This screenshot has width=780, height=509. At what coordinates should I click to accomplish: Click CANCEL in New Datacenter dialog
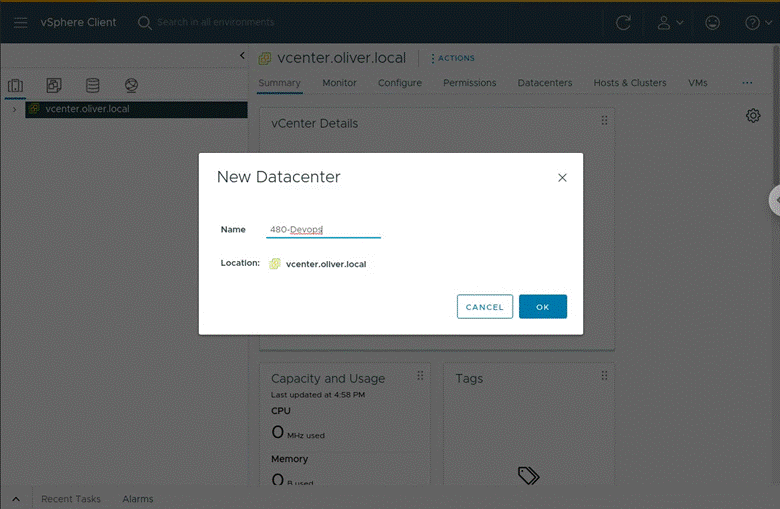tap(485, 306)
